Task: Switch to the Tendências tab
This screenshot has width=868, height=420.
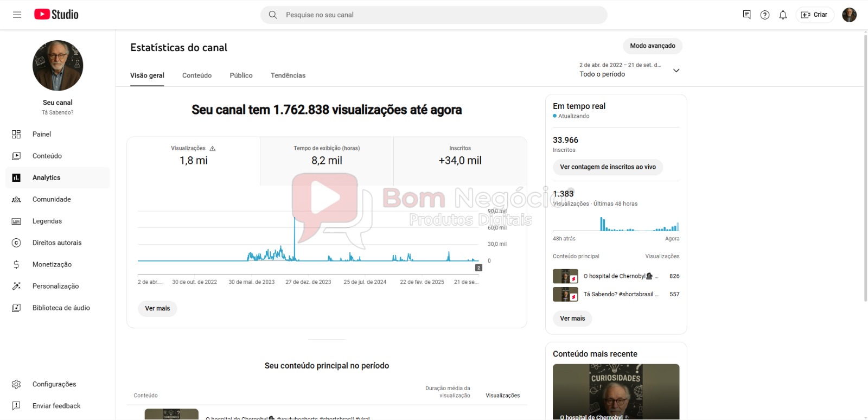Action: 288,75
